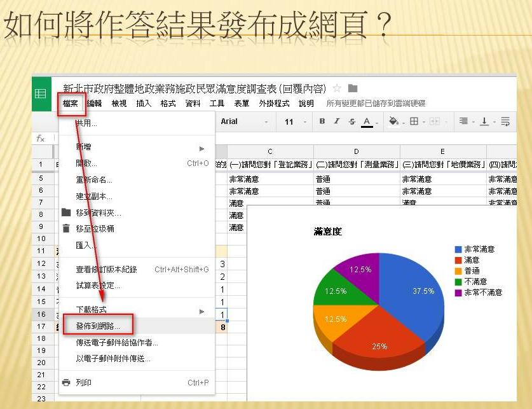Viewport: 532px width, 409px height.
Task: Open the Arial font dropdown
Action: tap(244, 121)
